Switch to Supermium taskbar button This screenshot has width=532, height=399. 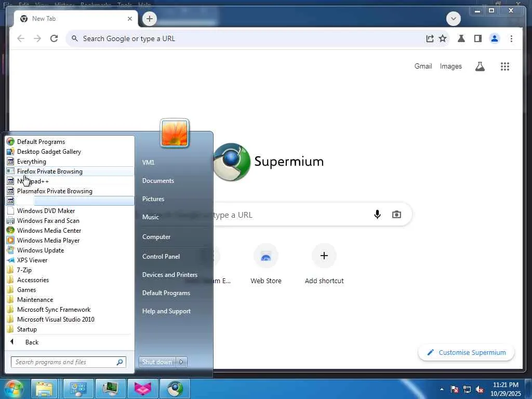pos(175,389)
